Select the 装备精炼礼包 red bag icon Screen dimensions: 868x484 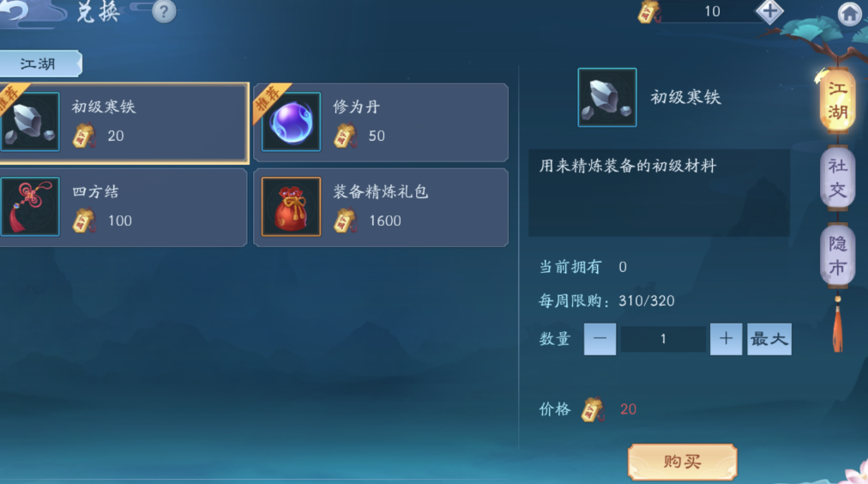[x=291, y=207]
